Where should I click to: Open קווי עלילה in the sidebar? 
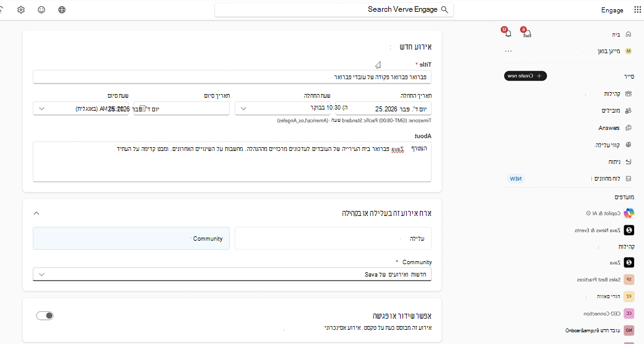[608, 145]
